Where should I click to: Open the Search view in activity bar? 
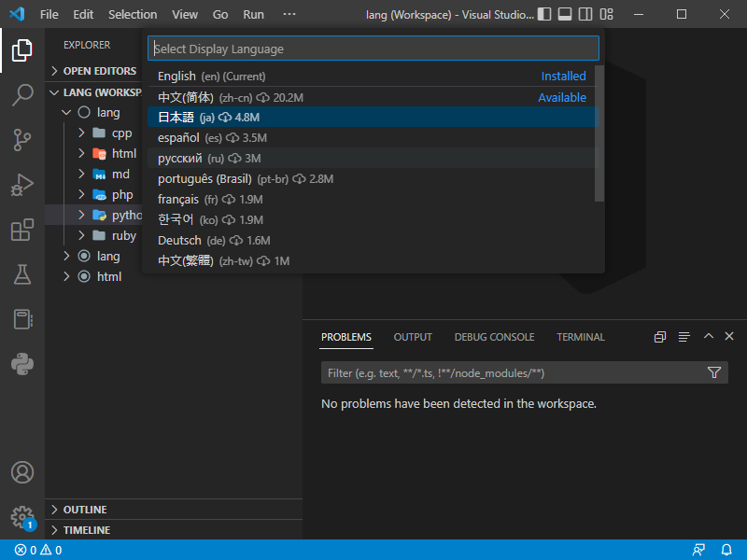pos(21,95)
